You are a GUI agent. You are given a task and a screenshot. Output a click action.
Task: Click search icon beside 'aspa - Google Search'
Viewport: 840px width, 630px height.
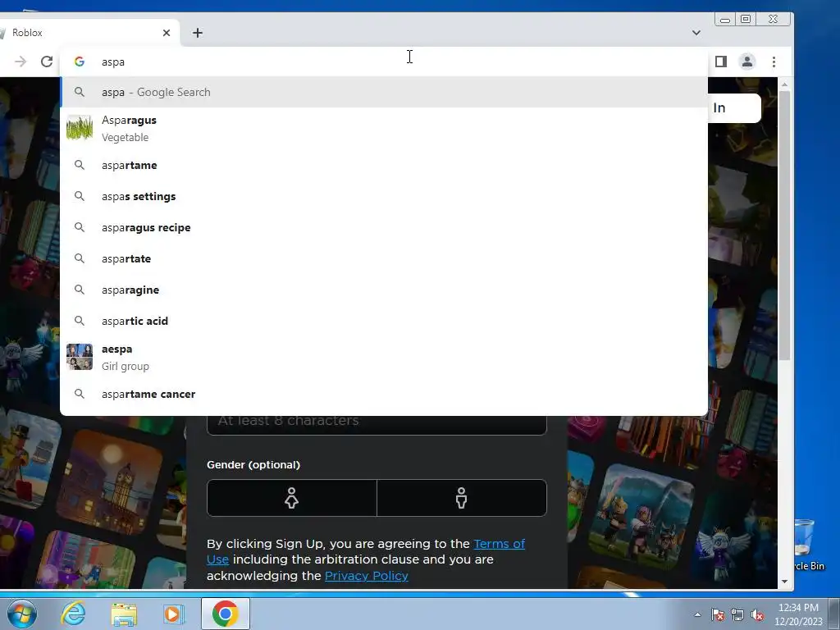click(x=80, y=92)
